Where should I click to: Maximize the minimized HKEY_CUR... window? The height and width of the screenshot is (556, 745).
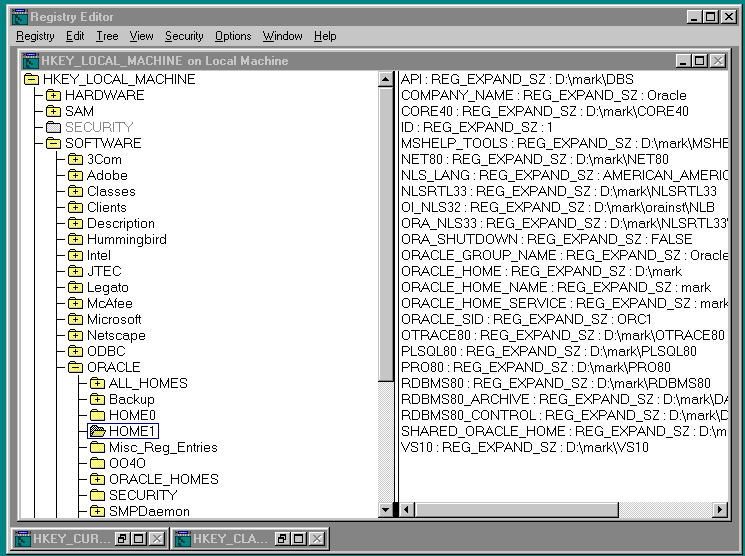click(139, 538)
